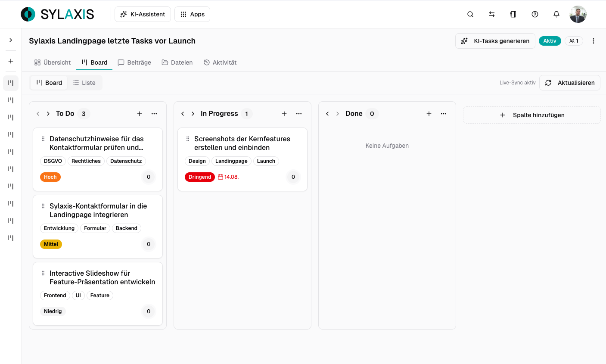Click the Frontend tag
The height and width of the screenshot is (364, 606).
55,296
